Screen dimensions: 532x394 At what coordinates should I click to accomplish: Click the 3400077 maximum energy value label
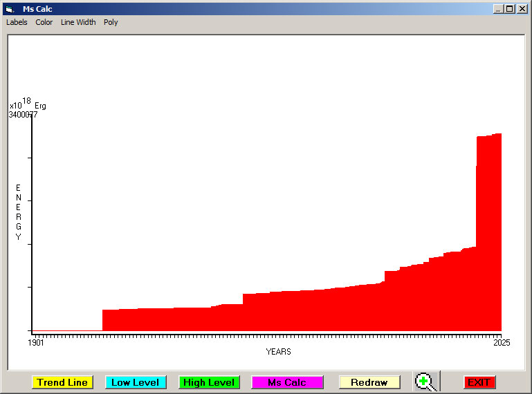click(x=23, y=115)
